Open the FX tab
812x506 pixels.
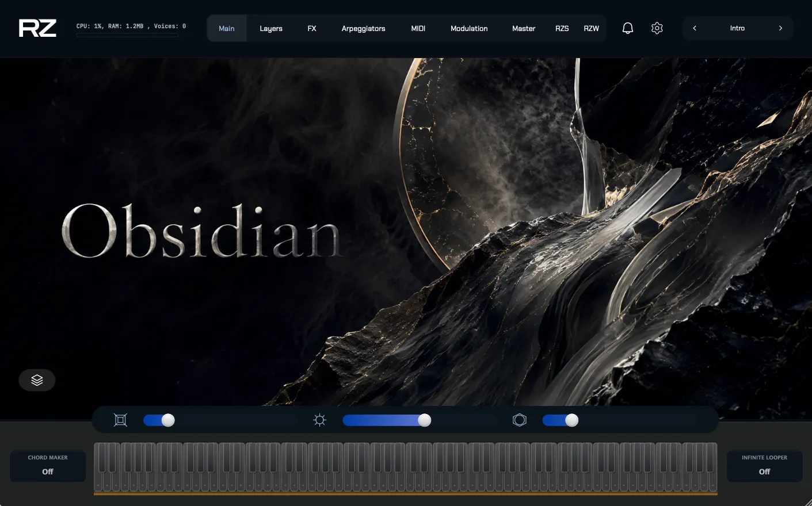coord(312,28)
